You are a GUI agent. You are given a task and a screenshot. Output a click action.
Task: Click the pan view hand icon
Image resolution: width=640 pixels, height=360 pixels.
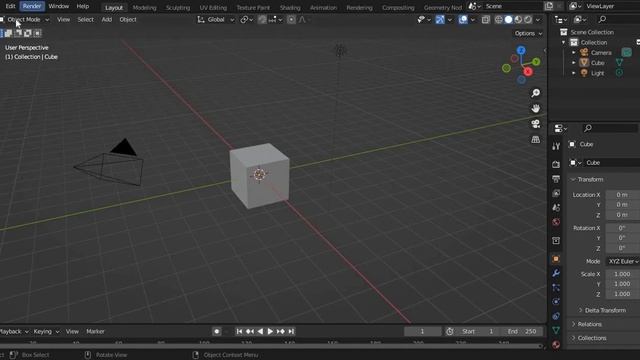coord(536,108)
